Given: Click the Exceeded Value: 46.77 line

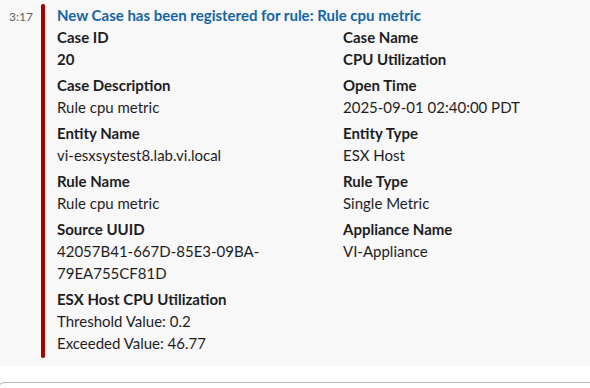Looking at the screenshot, I should coord(131,344).
